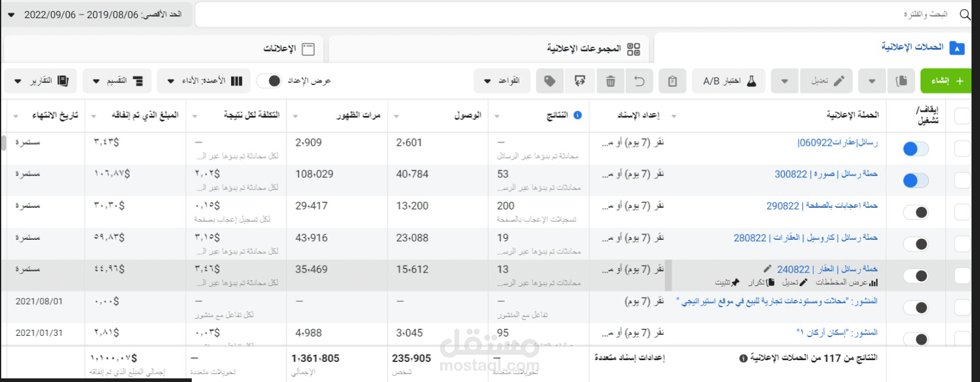Image resolution: width=980 pixels, height=382 pixels.
Task: Click the search magnifier icon
Action: [x=965, y=15]
